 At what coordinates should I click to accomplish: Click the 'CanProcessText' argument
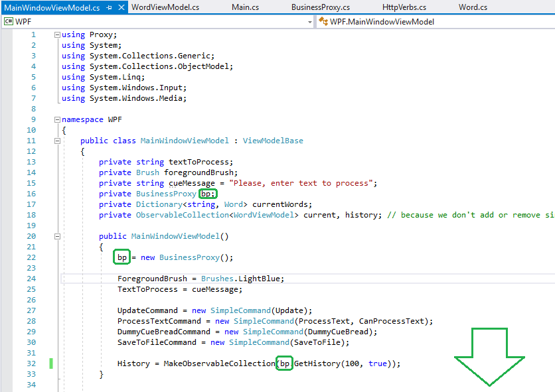coord(392,321)
